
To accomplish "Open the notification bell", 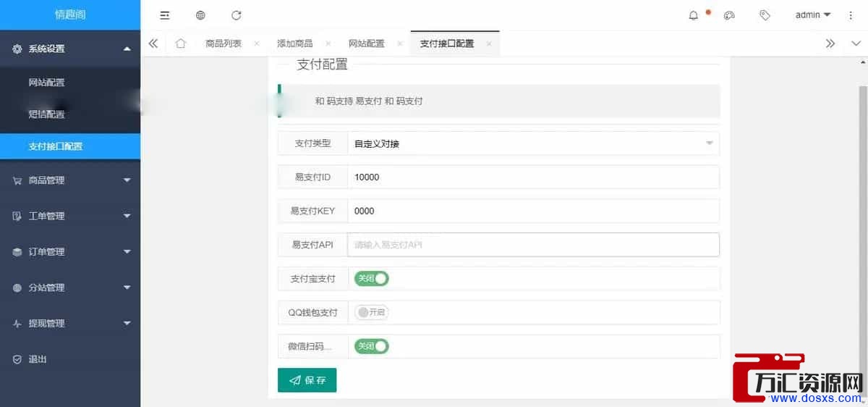I will [x=694, y=15].
